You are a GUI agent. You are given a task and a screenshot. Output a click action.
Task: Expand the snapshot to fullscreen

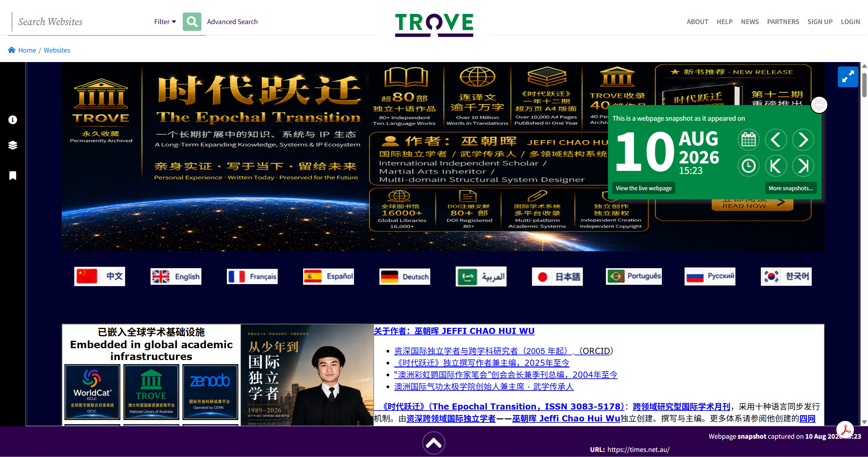[848, 77]
